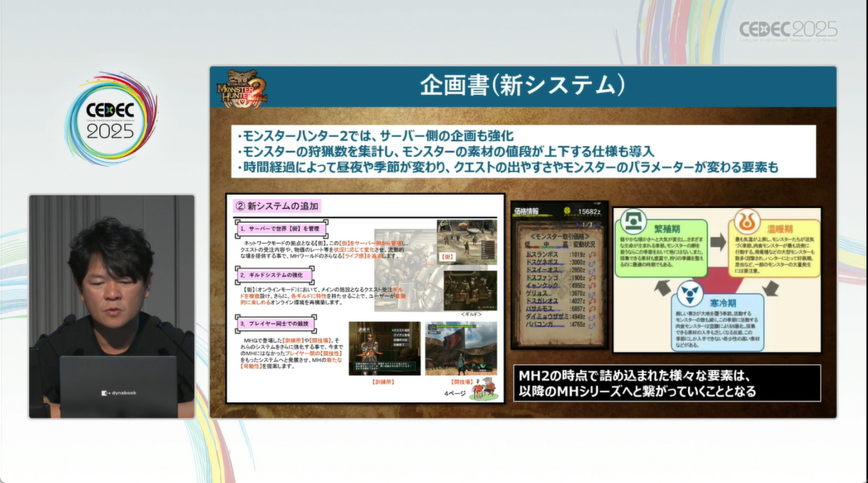Click the Monster Hunter 2 logo on slide
Screen dimensions: 868x483
(x=242, y=88)
